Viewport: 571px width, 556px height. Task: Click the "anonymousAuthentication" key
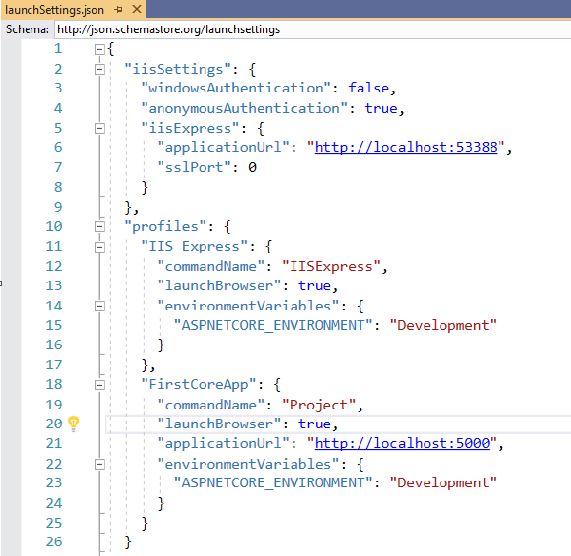(x=244, y=108)
